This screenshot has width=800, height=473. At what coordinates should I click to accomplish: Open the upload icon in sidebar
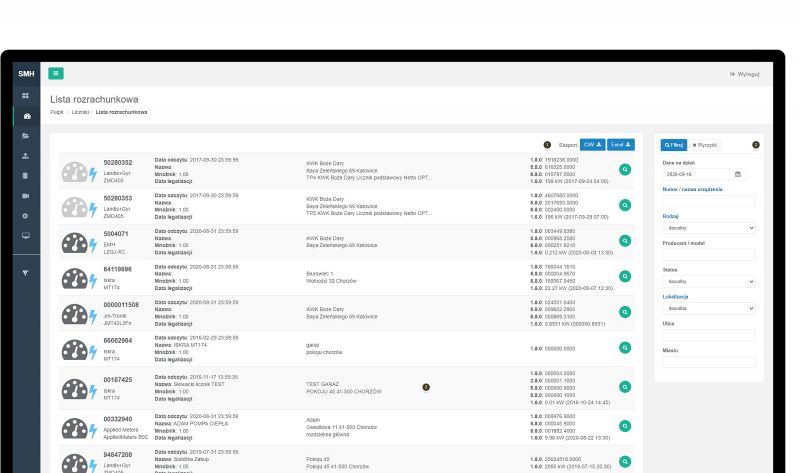(26, 156)
